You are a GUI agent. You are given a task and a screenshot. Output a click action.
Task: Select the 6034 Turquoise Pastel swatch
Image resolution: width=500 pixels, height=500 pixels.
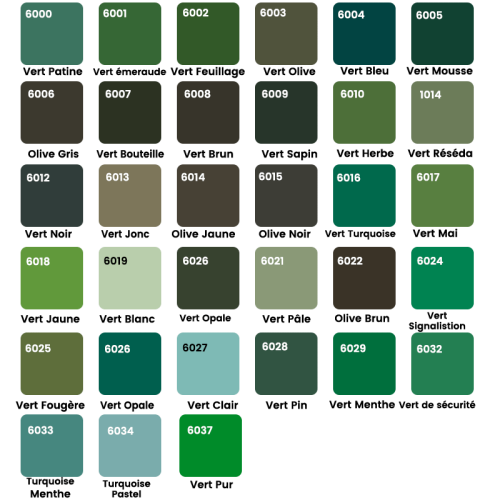(130, 446)
